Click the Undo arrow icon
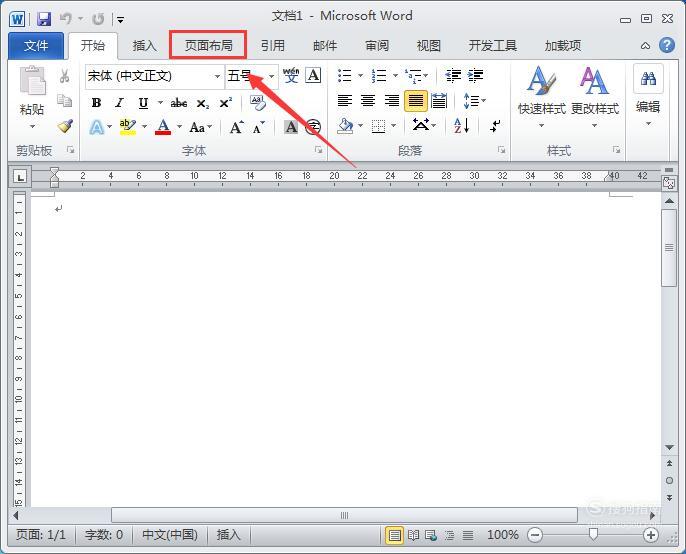The height and width of the screenshot is (554, 686). [x=66, y=18]
